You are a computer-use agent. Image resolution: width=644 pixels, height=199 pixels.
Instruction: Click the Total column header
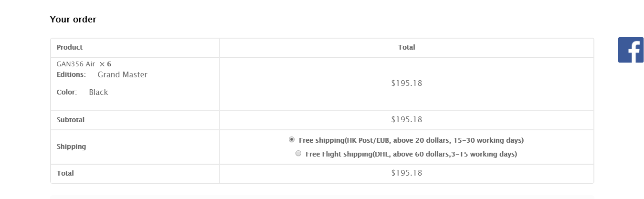407,47
